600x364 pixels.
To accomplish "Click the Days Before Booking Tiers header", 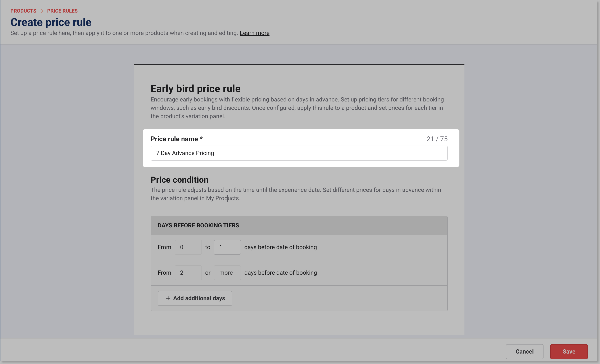I will [x=198, y=225].
